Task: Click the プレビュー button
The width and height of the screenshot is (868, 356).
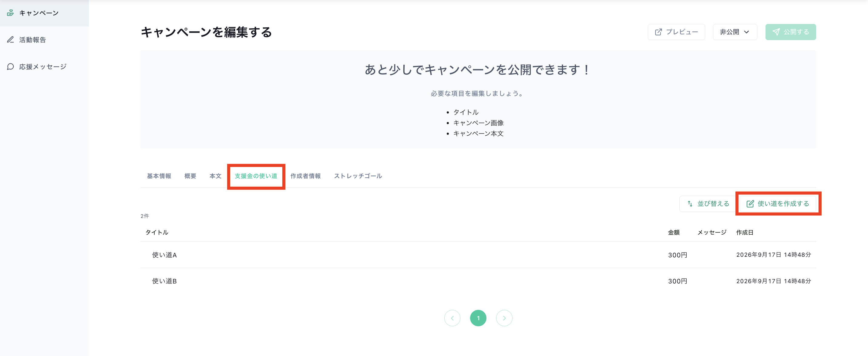Action: [x=676, y=32]
